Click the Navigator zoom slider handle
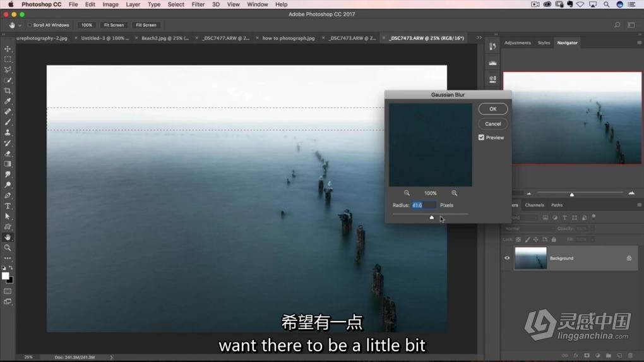This screenshot has width=644, height=362. point(572,195)
